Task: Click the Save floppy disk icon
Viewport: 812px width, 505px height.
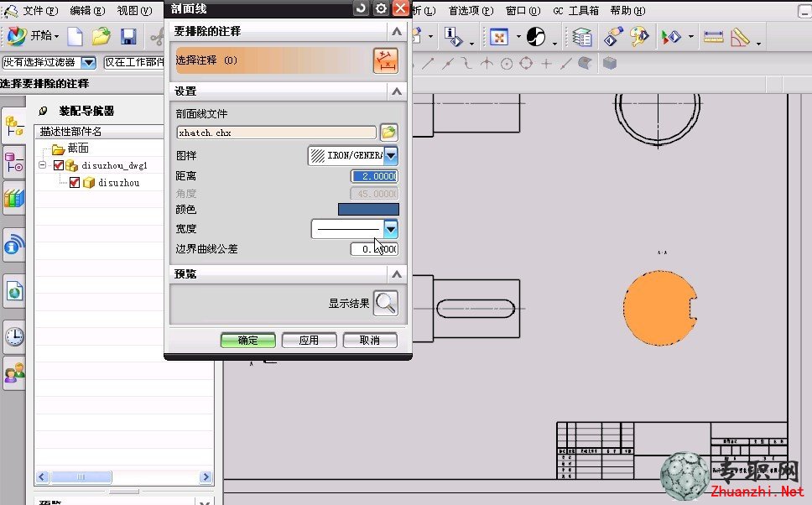Action: pyautogui.click(x=128, y=36)
